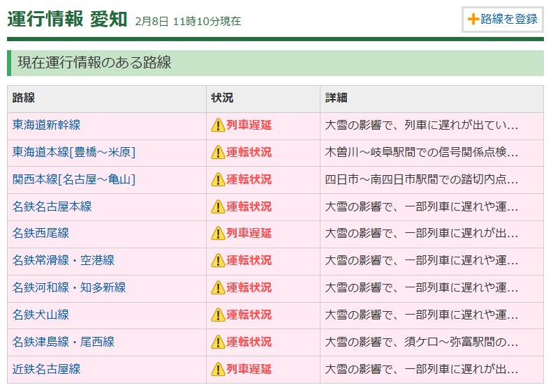Open the 名鉄常滑線・空港線 link
The width and height of the screenshot is (553, 392).
[x=64, y=260]
